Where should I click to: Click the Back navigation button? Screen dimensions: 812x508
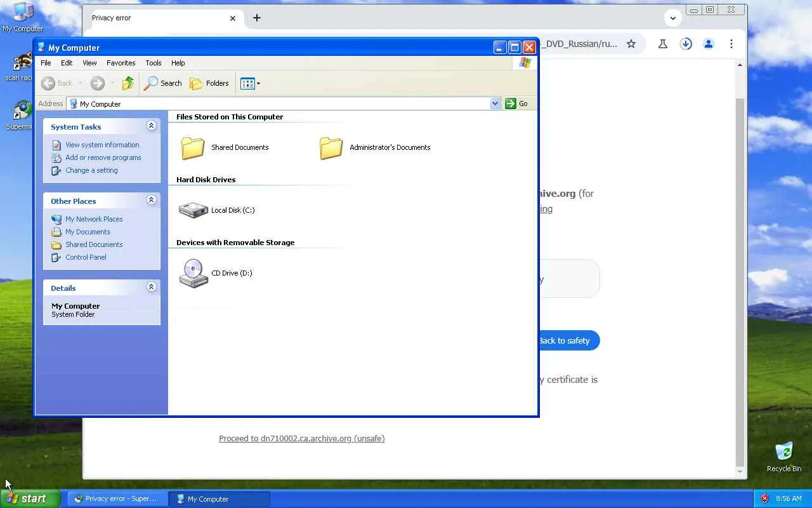[x=57, y=83]
